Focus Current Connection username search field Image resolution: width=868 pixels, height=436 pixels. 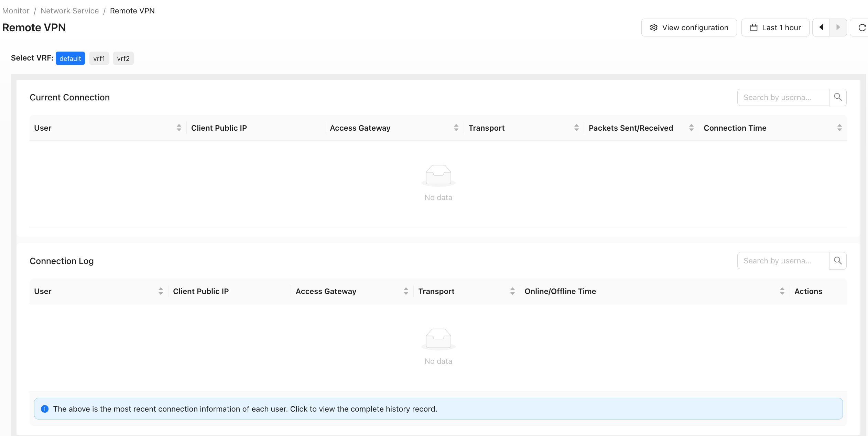(783, 97)
